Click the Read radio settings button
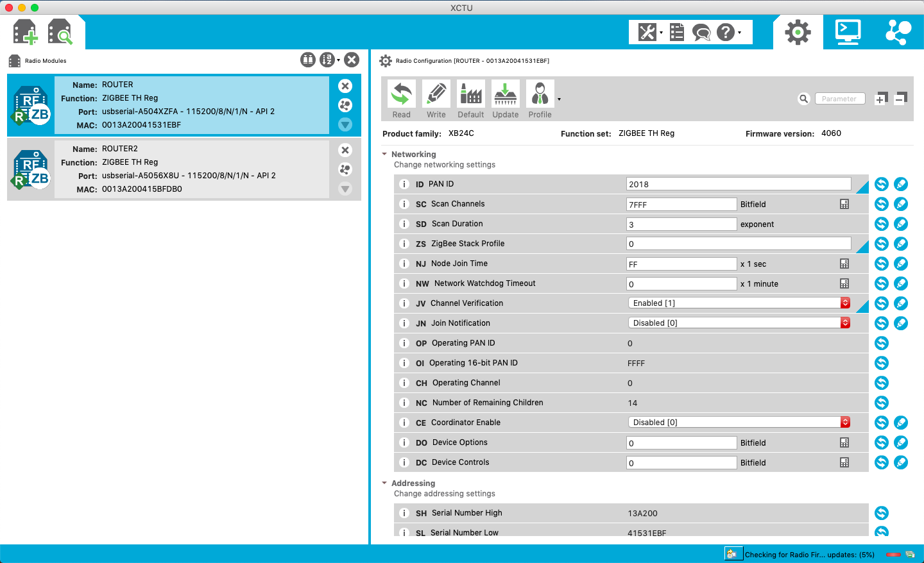 (x=402, y=99)
